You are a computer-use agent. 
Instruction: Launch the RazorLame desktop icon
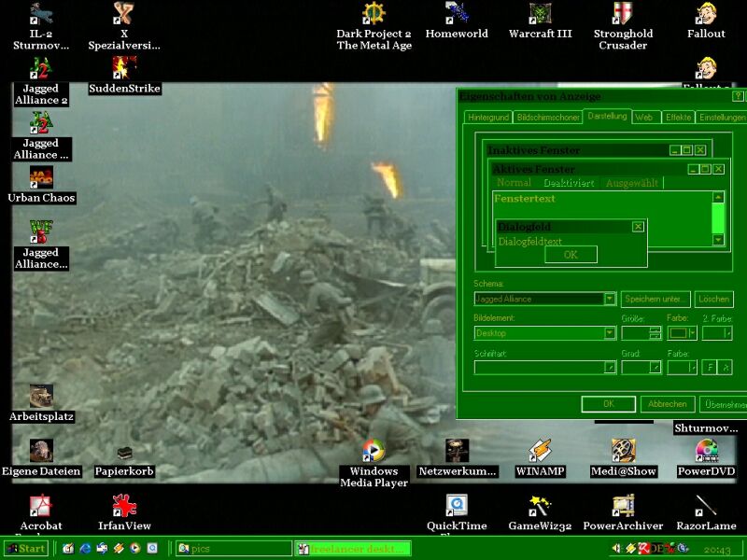(706, 506)
